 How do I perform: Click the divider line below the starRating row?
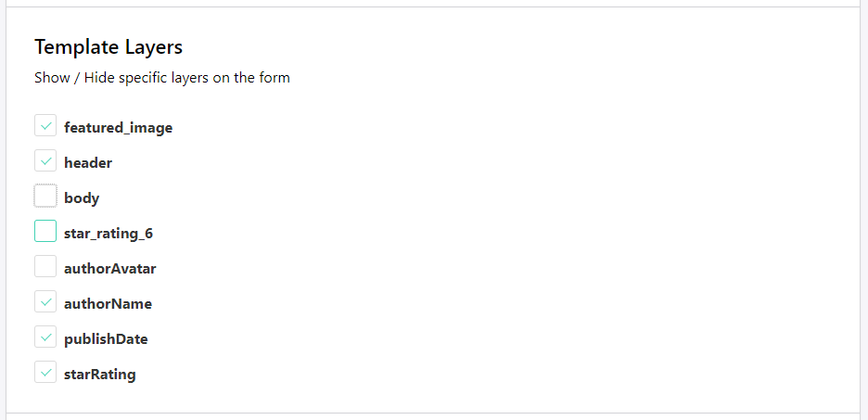tap(433, 413)
